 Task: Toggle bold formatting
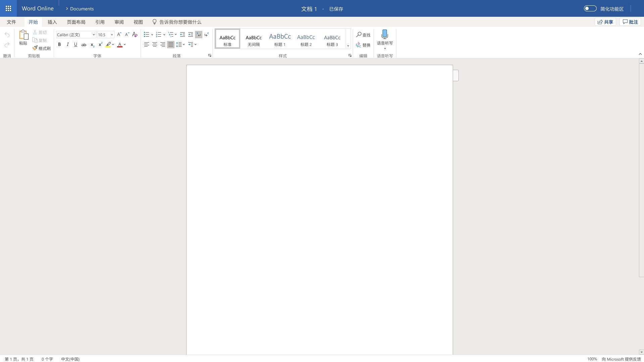coord(59,45)
